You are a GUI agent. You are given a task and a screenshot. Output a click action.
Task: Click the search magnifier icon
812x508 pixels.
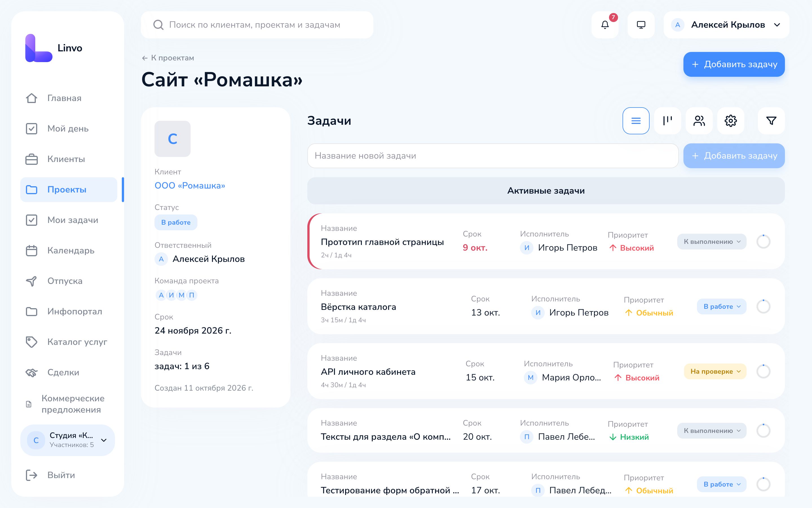158,25
